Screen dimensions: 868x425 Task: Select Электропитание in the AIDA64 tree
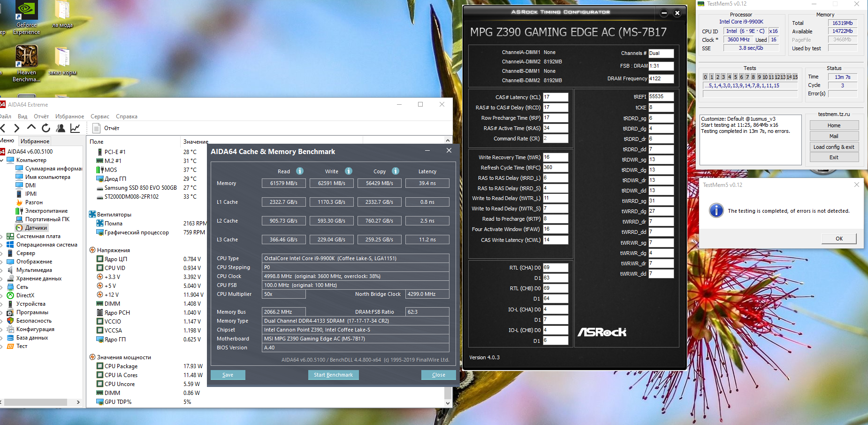[42, 211]
